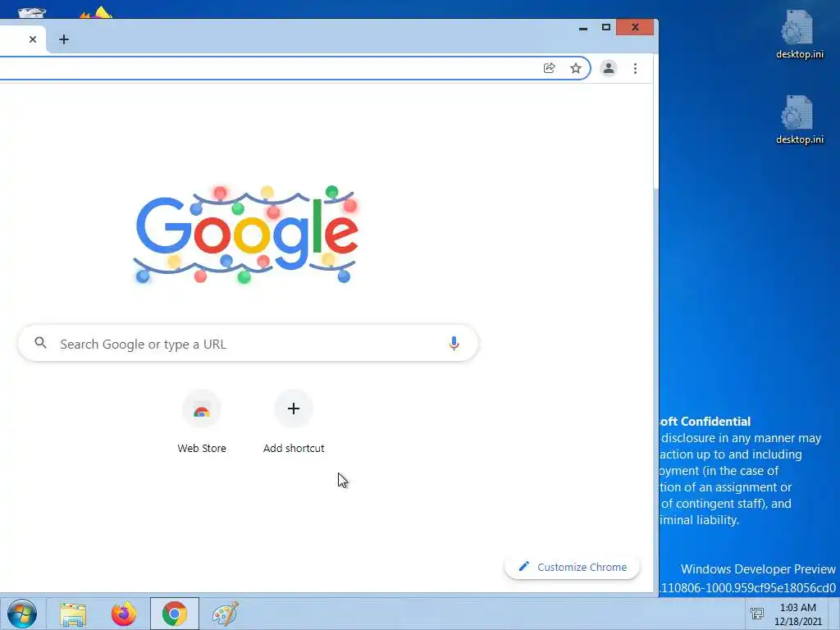Image resolution: width=840 pixels, height=630 pixels.
Task: Open the Windows Start orb
Action: click(22, 614)
